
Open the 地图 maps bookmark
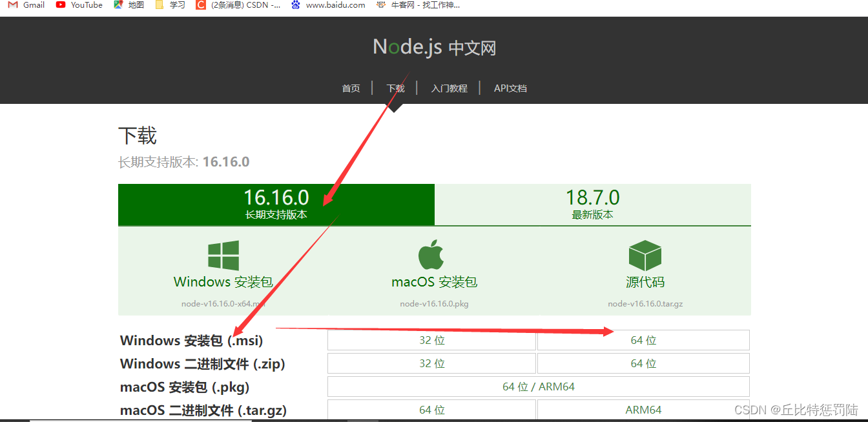point(129,5)
